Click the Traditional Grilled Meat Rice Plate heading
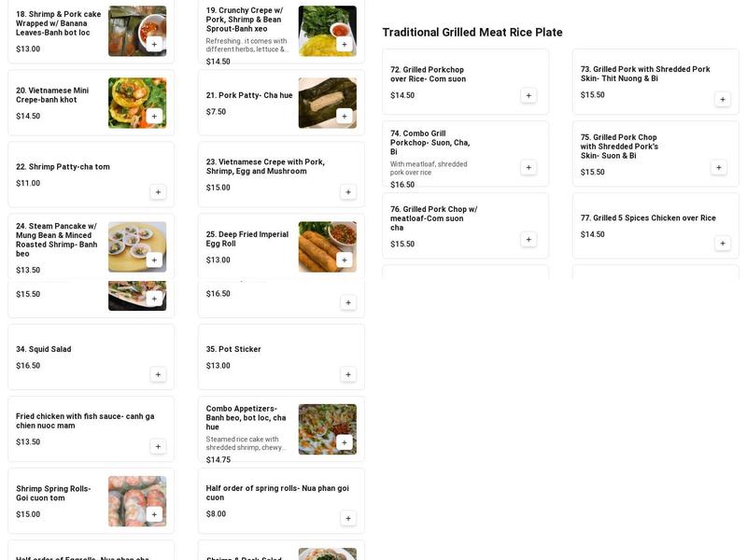747x560 pixels. [472, 32]
